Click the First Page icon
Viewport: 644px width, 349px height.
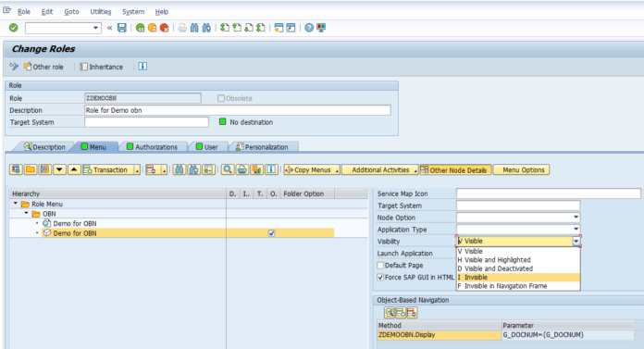click(x=225, y=28)
